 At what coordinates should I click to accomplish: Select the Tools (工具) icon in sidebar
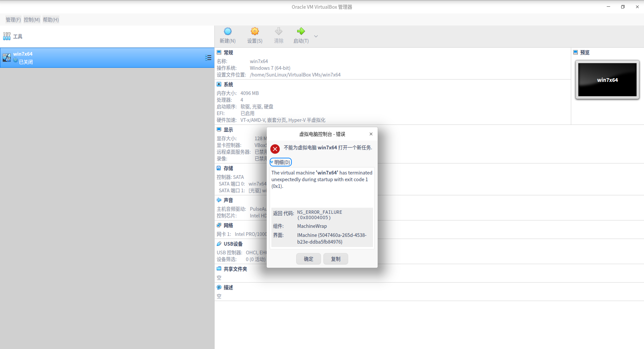click(7, 36)
